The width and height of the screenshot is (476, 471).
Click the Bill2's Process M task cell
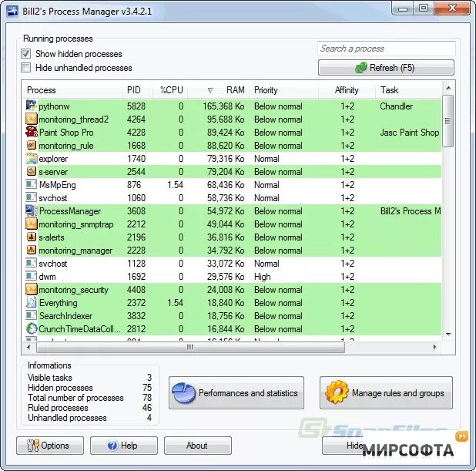tap(411, 211)
